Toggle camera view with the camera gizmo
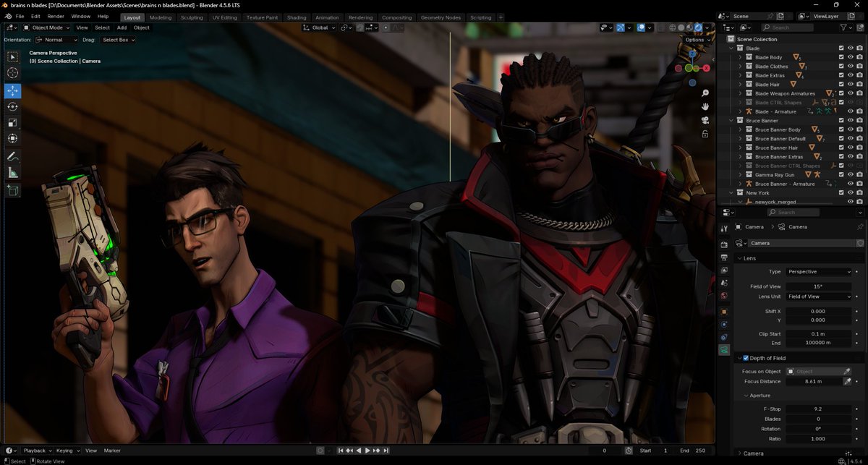 coord(705,120)
